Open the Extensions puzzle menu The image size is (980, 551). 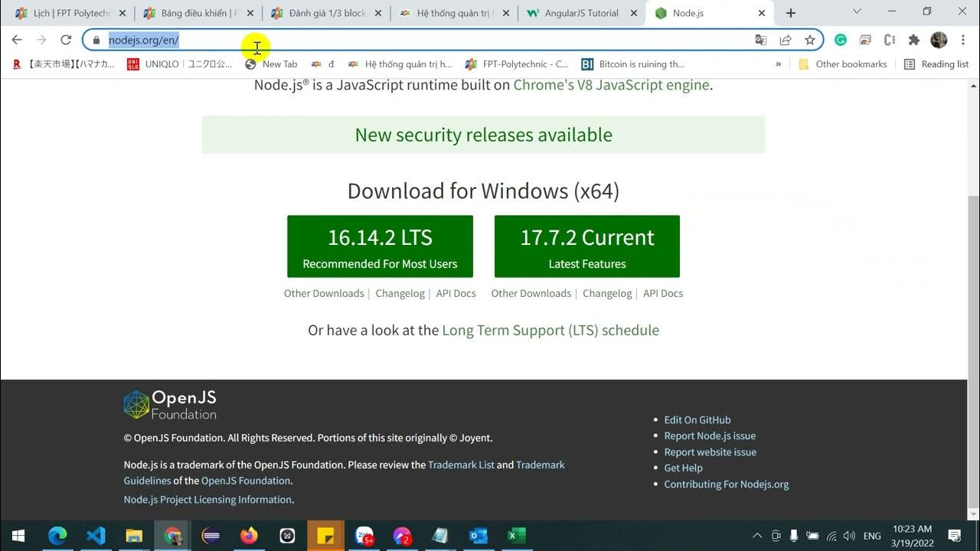click(913, 40)
